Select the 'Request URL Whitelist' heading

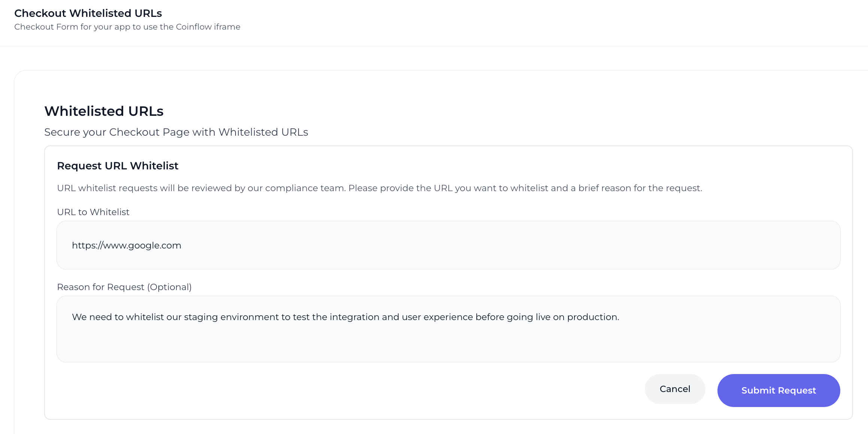tap(118, 166)
